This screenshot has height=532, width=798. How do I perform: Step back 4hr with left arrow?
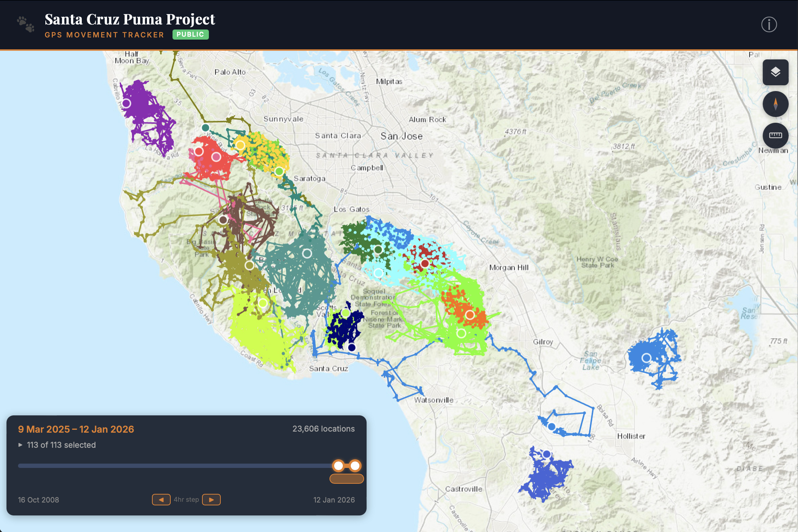click(x=161, y=500)
